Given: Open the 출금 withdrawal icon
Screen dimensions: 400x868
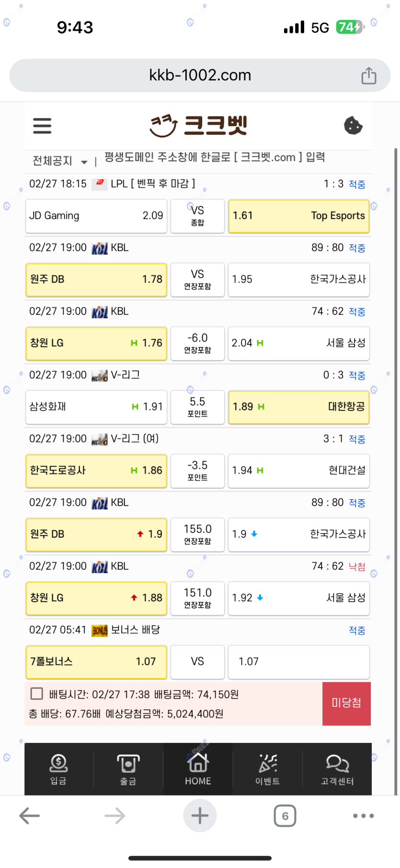Looking at the screenshot, I should (x=128, y=769).
